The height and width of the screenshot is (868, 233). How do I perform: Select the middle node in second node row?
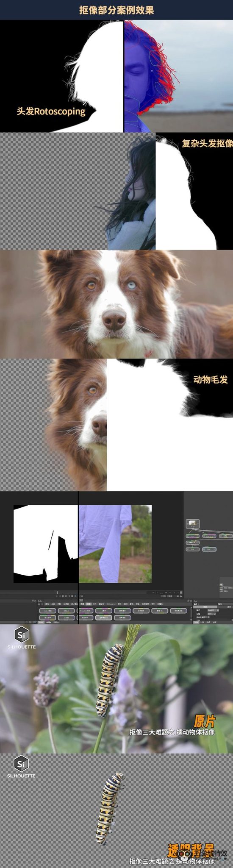tap(209, 536)
